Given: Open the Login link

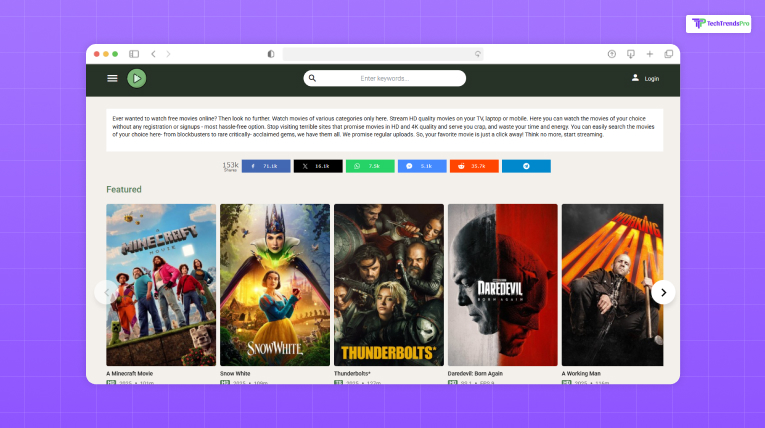Looking at the screenshot, I should tap(651, 79).
